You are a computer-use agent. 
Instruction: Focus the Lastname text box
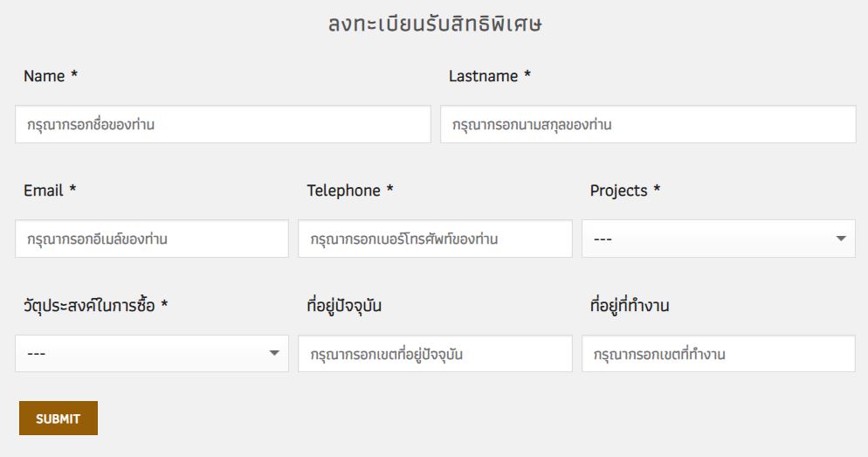click(x=647, y=125)
